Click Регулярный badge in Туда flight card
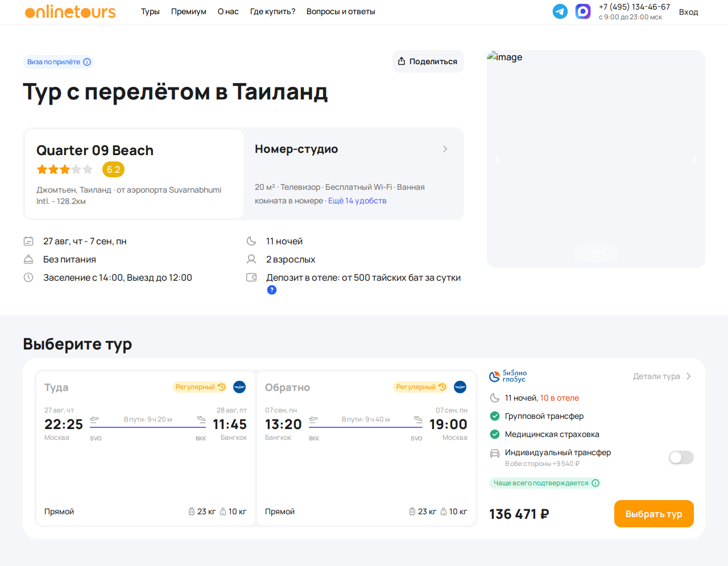The width and height of the screenshot is (728, 566). pos(200,387)
